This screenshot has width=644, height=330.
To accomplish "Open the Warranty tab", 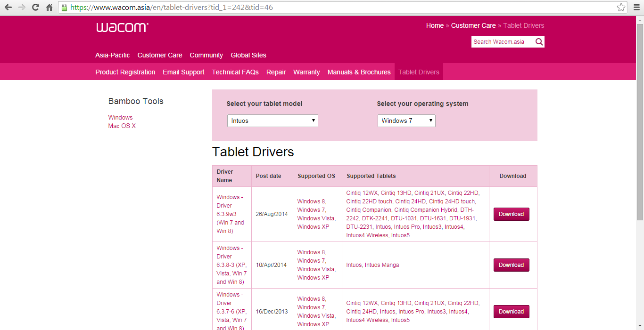I will (306, 72).
